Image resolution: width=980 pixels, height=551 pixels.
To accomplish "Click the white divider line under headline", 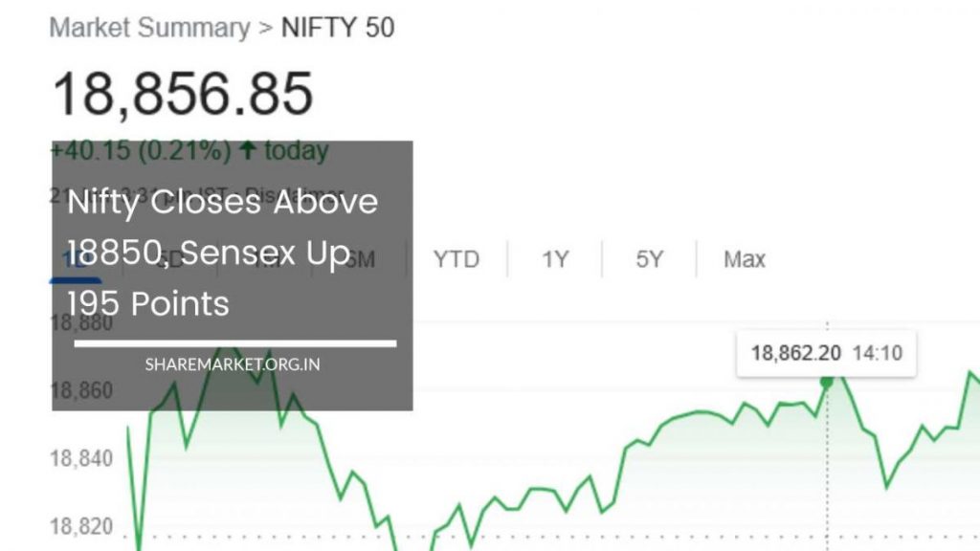I will [x=234, y=342].
